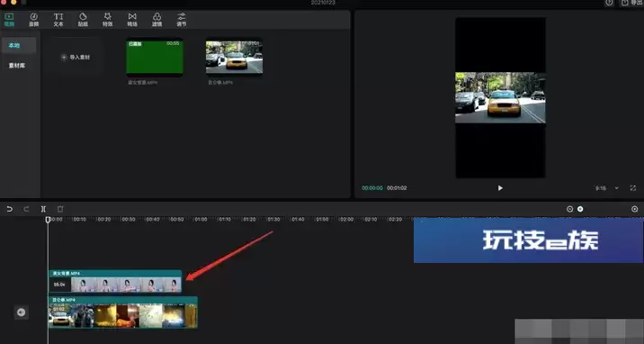
Task: Redo the edit in the timeline toolbar
Action: [26, 209]
